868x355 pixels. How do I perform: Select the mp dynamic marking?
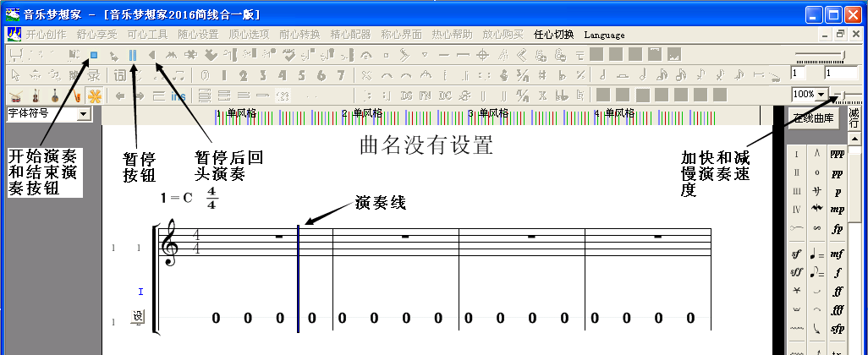[x=837, y=210]
